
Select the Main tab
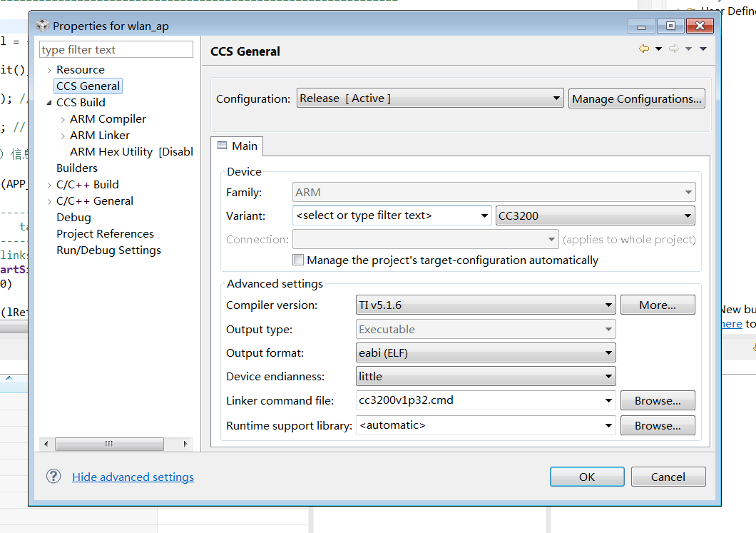[237, 146]
